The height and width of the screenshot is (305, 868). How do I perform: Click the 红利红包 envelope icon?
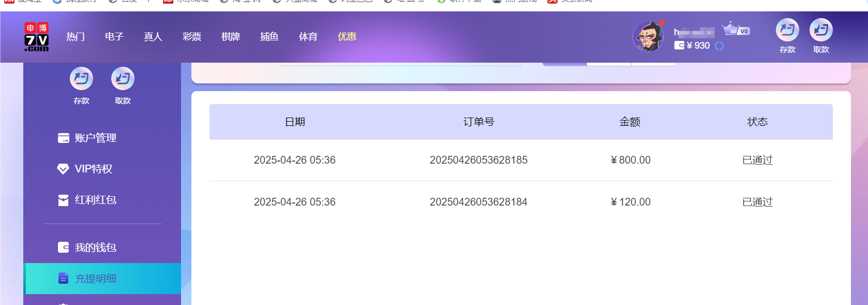[x=63, y=200]
